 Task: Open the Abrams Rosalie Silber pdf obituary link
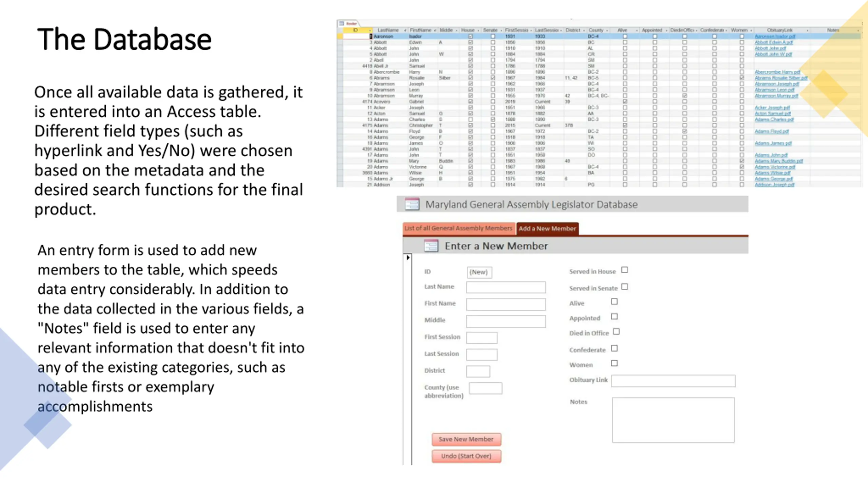[x=781, y=78]
